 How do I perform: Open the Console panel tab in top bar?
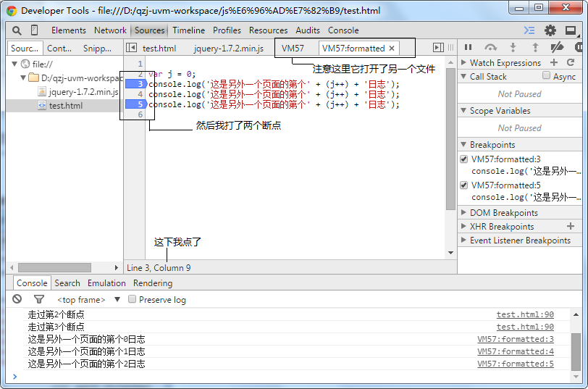tap(343, 30)
